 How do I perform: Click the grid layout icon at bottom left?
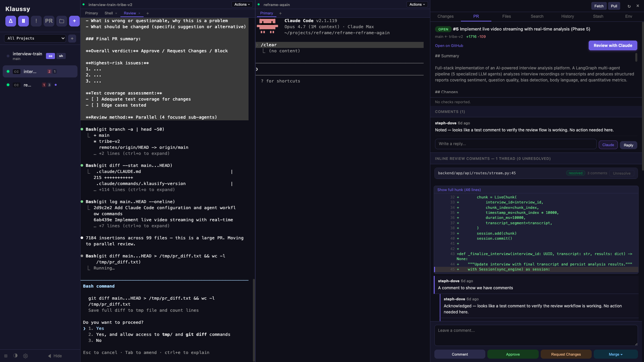pos(6,356)
